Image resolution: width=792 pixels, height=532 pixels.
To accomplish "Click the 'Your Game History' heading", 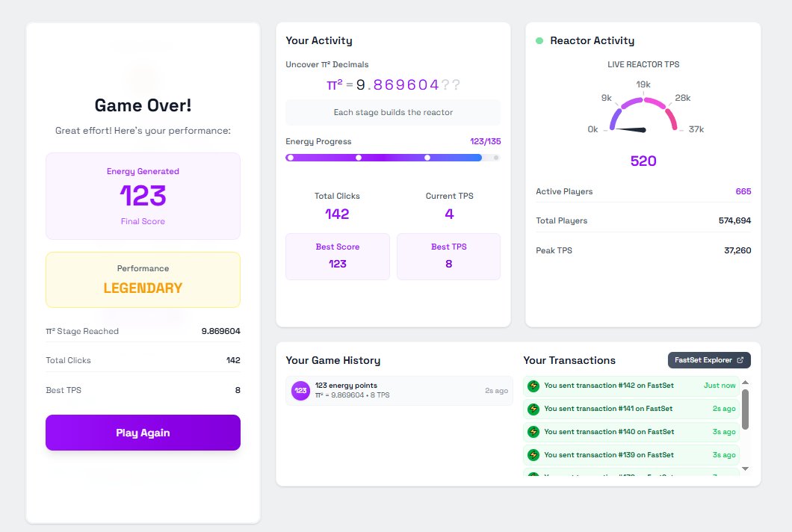I will [x=332, y=360].
